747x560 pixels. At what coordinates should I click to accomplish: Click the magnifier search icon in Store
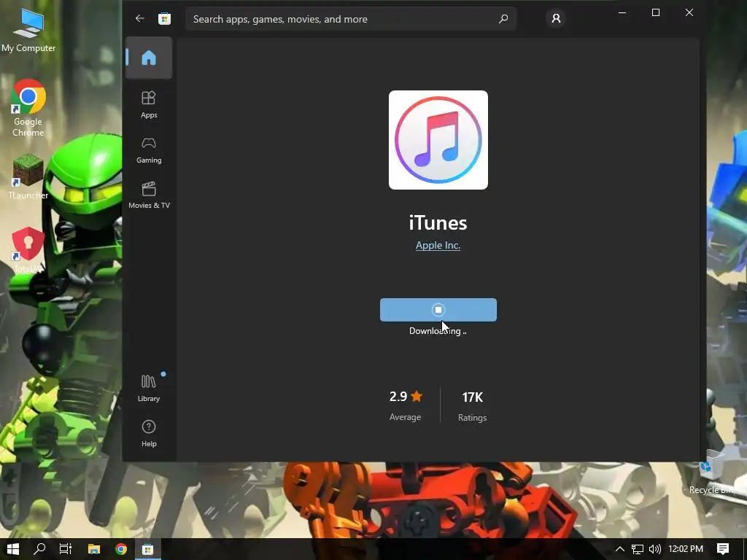[x=503, y=19]
